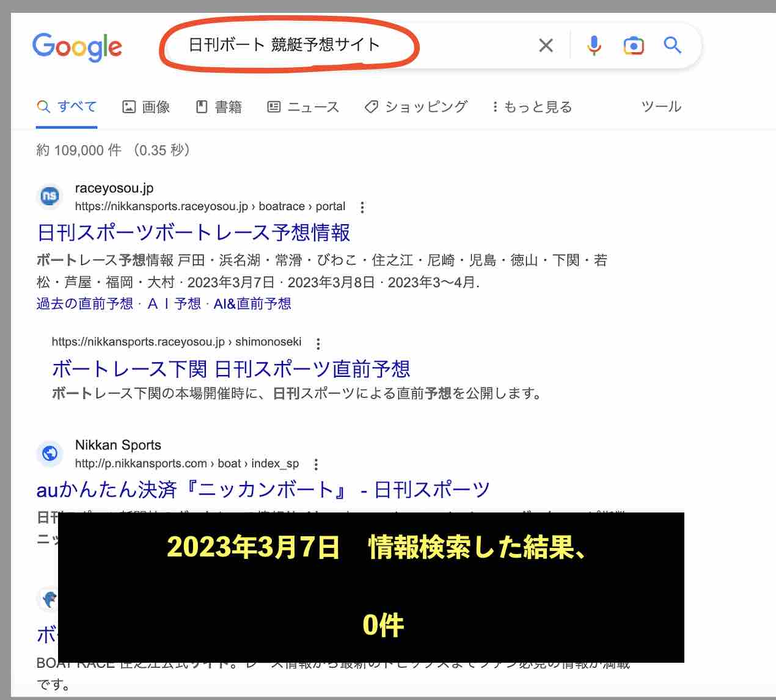Open the three-dot menu for the shimonoseki result
The image size is (776, 700).
click(x=318, y=344)
